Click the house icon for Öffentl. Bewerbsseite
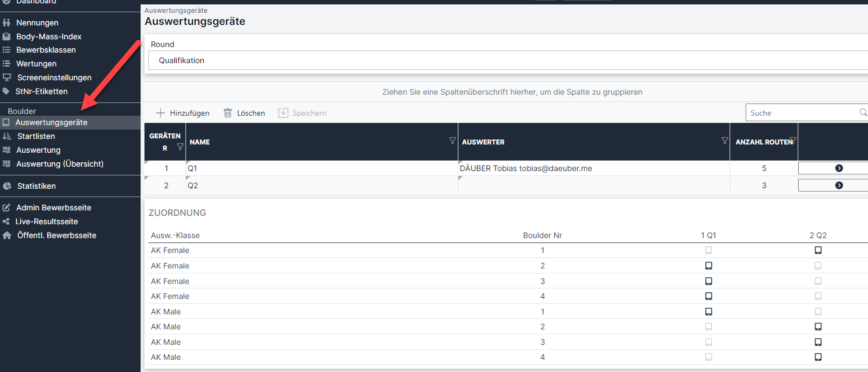868x372 pixels. tap(7, 235)
